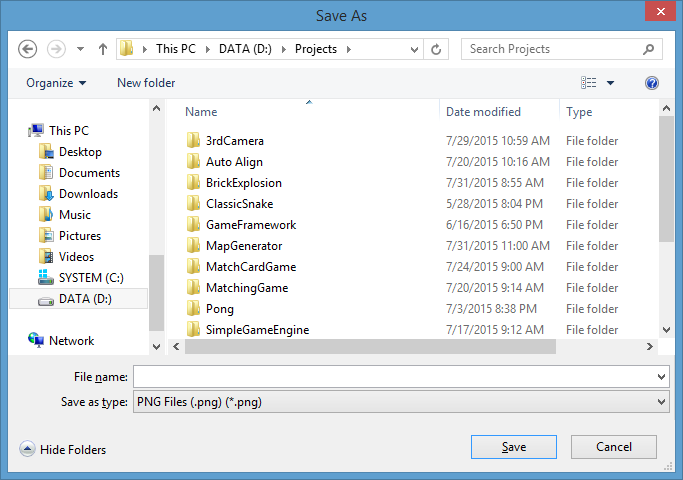The width and height of the screenshot is (683, 480).
Task: Select the MapGenerator folder icon
Action: point(193,245)
